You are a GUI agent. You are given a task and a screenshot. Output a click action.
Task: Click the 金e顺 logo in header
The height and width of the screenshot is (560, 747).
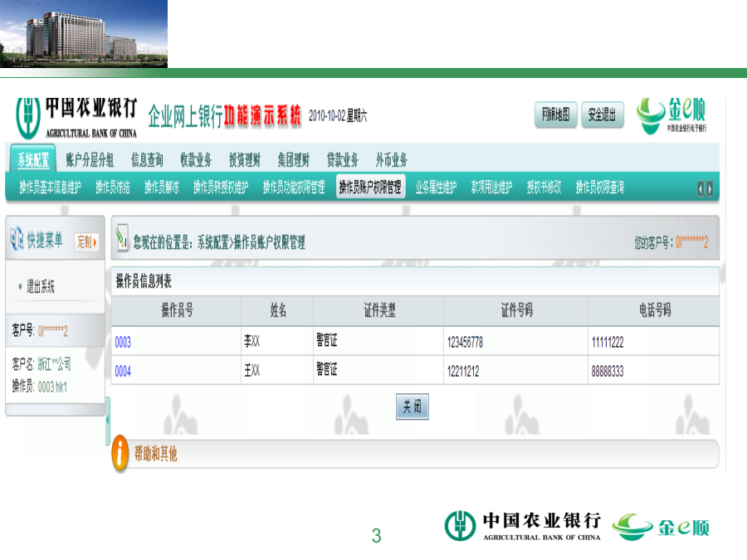pos(672,115)
